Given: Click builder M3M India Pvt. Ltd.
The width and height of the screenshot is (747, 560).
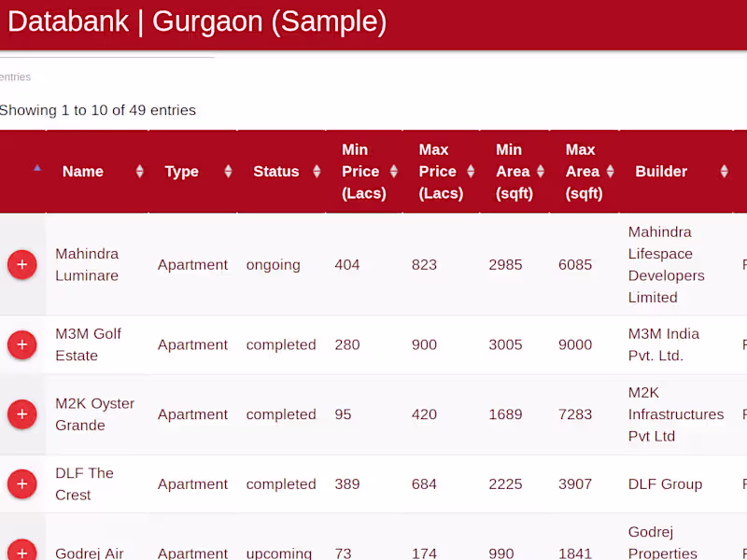Looking at the screenshot, I should click(x=664, y=344).
